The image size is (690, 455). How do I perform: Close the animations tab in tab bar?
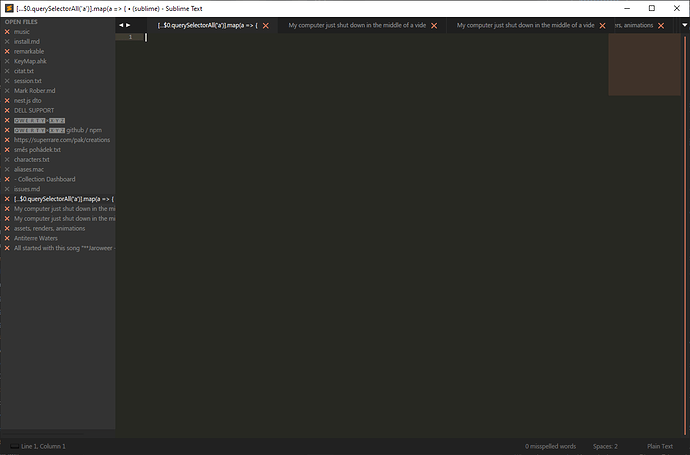click(661, 26)
